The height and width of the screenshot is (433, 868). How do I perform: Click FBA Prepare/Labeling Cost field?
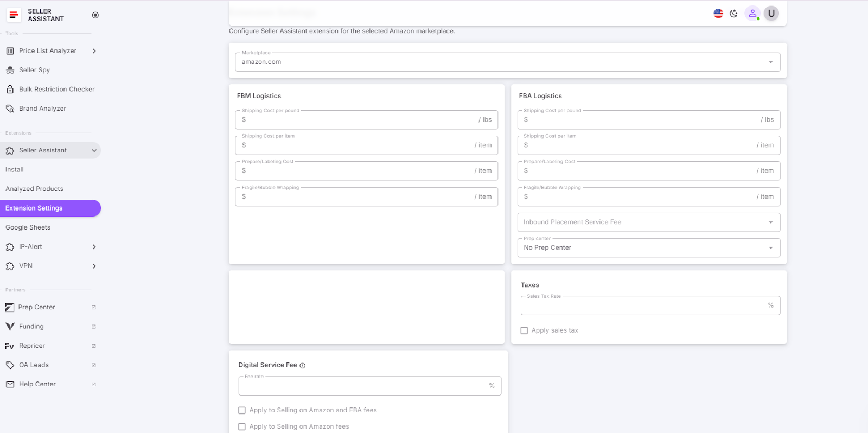point(649,171)
